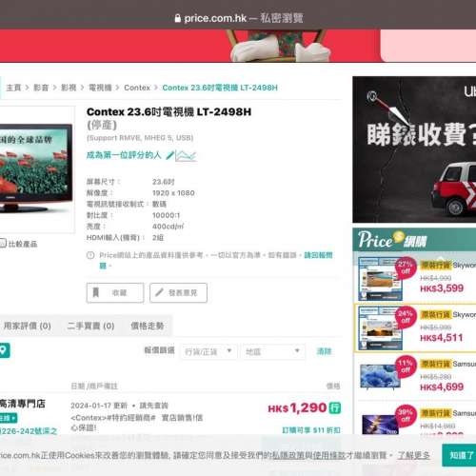Screen dimensions: 476x476
Task: Click the lock icon in address bar
Action: (x=178, y=18)
